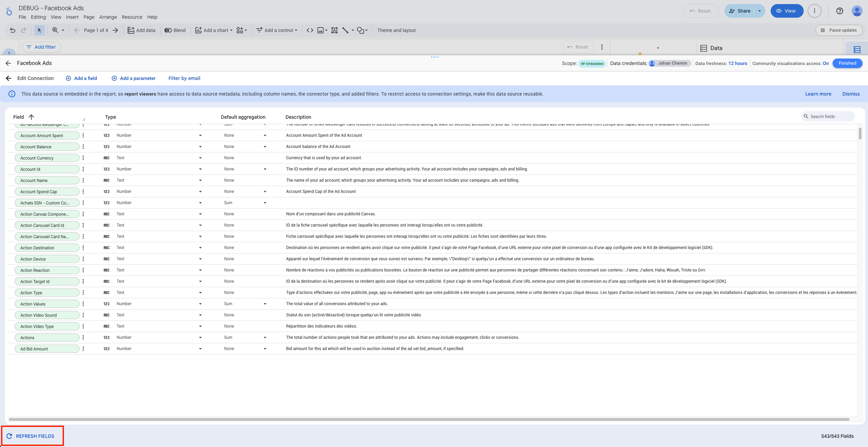Click the Learn more link
The image size is (868, 447).
(818, 94)
